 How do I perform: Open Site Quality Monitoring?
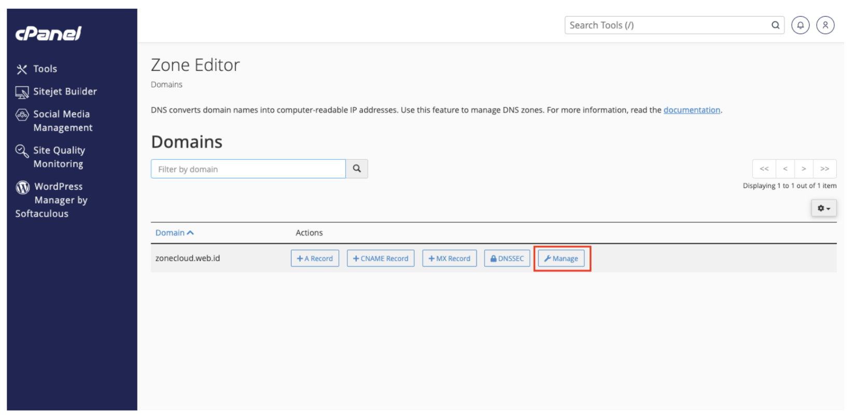(x=50, y=157)
